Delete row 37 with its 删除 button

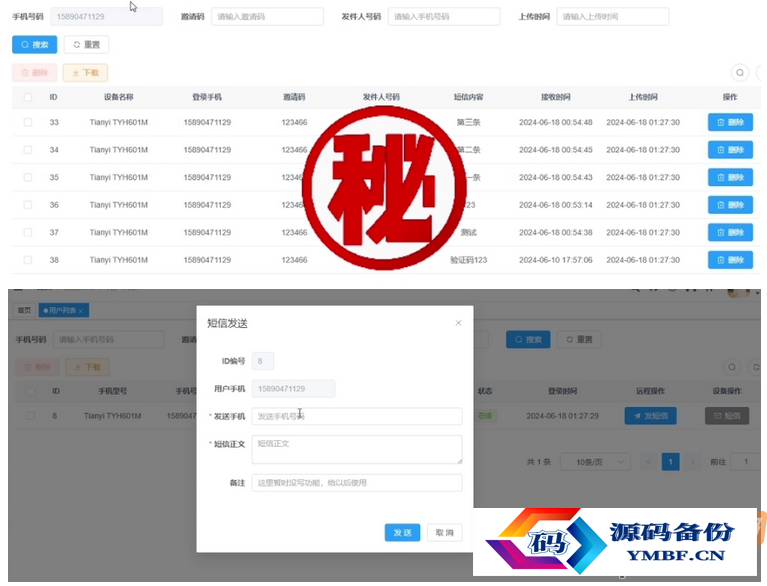point(730,232)
